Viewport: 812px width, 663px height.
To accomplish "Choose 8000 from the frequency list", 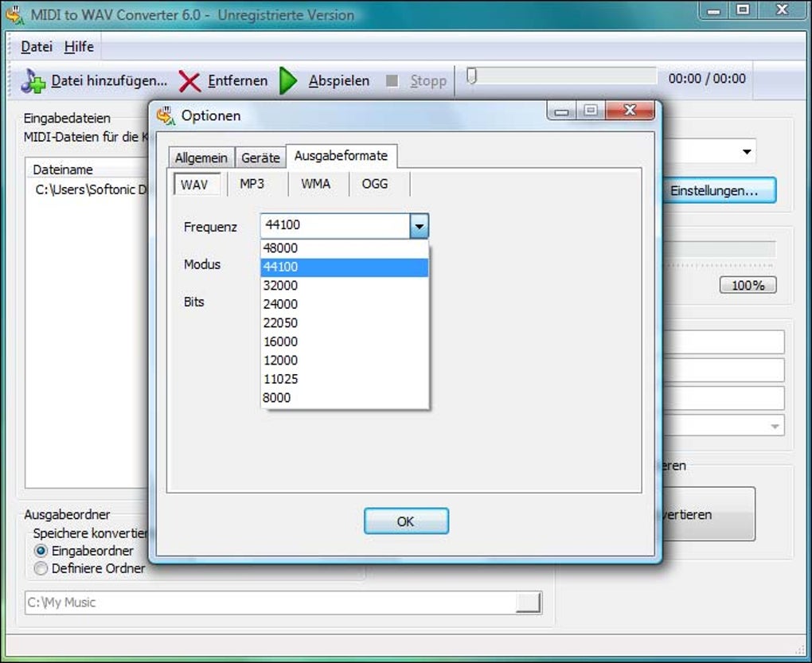I will (x=345, y=397).
